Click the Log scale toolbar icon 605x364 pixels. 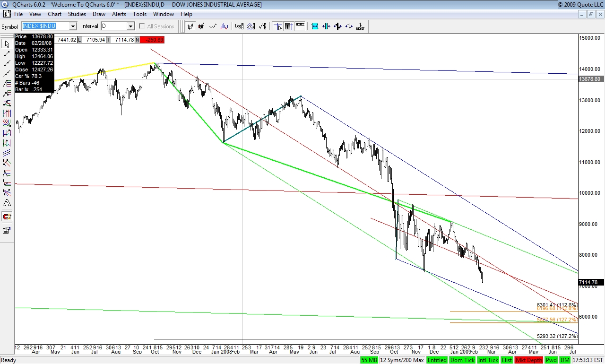click(239, 26)
